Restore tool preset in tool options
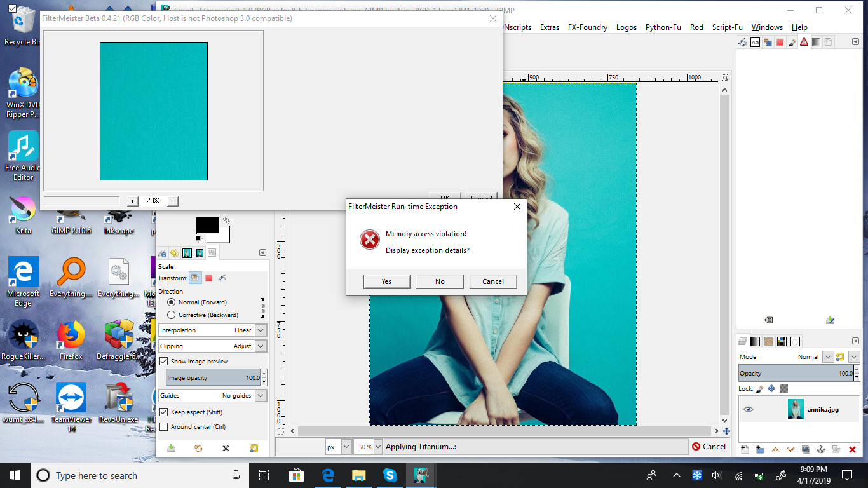868x488 pixels. point(198,449)
